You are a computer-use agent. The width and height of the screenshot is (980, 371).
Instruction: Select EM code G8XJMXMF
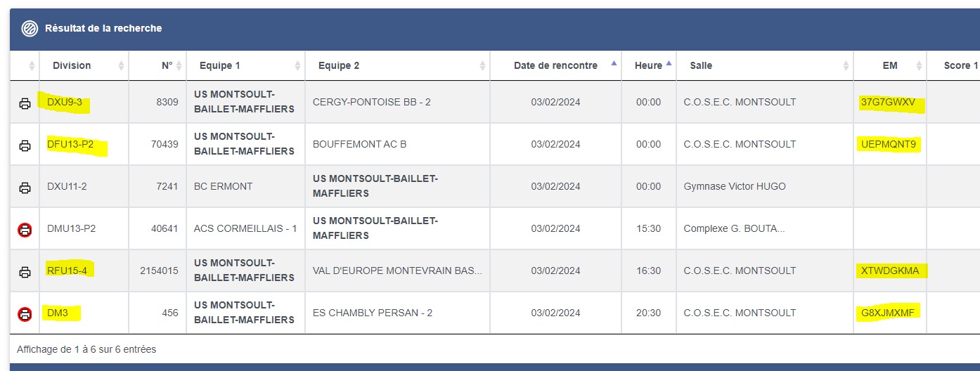[x=888, y=313]
